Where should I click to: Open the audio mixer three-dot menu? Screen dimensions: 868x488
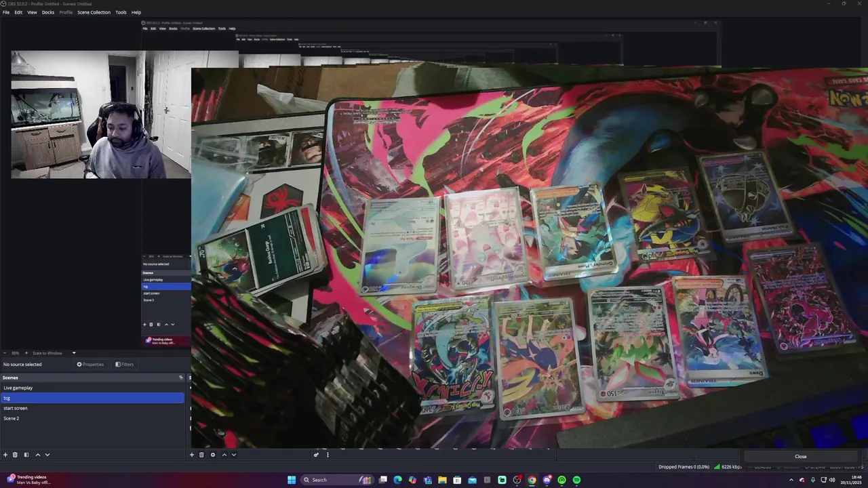(x=328, y=455)
